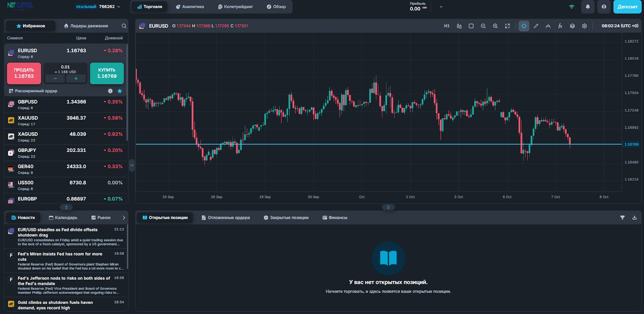This screenshot has width=644, height=314.
Task: Expand chart to fullscreen
Action: click(x=507, y=26)
